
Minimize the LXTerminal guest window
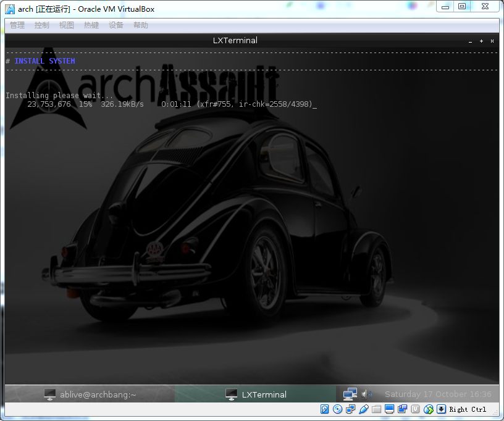pyautogui.click(x=470, y=41)
